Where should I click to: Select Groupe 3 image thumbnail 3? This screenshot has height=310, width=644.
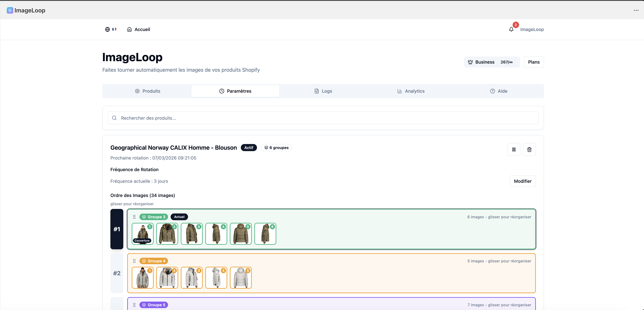[x=191, y=234]
